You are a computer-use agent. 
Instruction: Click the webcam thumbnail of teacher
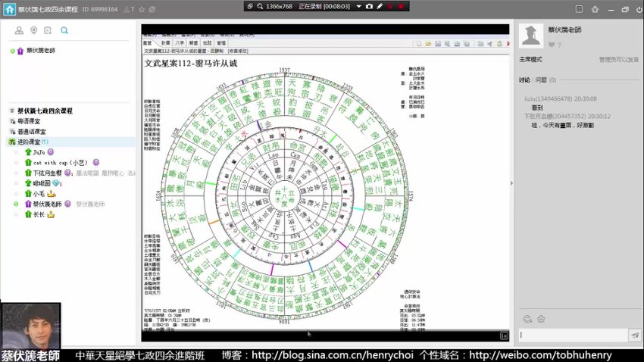click(x=31, y=326)
